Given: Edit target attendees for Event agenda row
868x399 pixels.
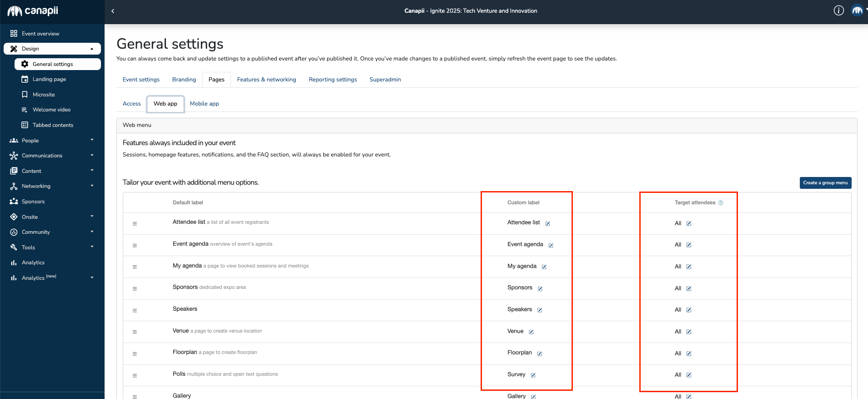Looking at the screenshot, I should pyautogui.click(x=689, y=245).
